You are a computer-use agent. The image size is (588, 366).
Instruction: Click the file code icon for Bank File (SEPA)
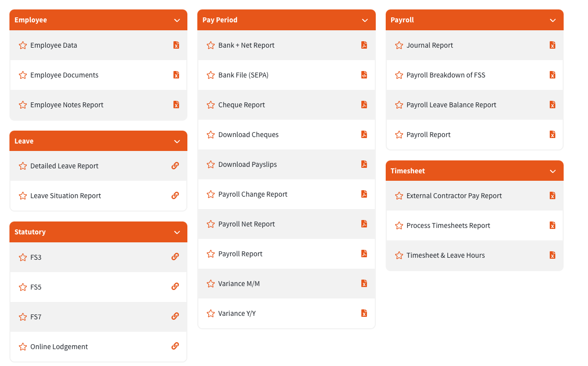coord(364,75)
